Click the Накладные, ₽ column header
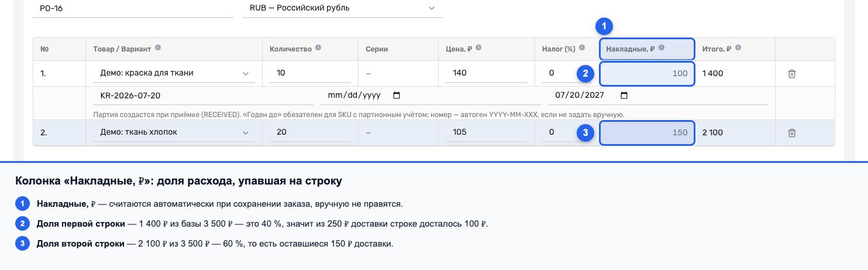This screenshot has height=270, width=868. (647, 49)
